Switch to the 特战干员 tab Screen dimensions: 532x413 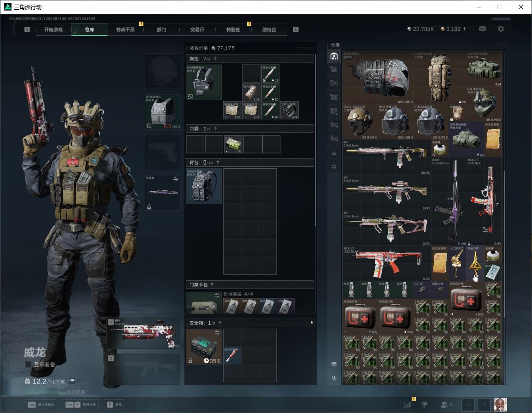(x=125, y=29)
